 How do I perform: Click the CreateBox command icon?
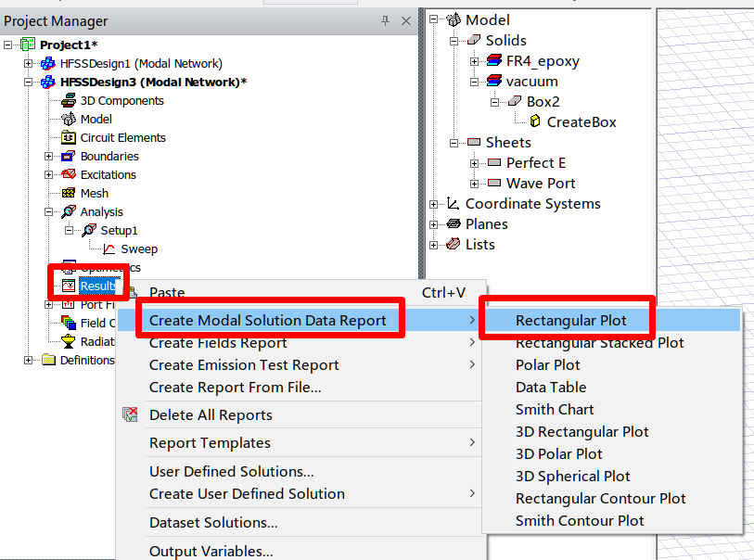click(535, 121)
